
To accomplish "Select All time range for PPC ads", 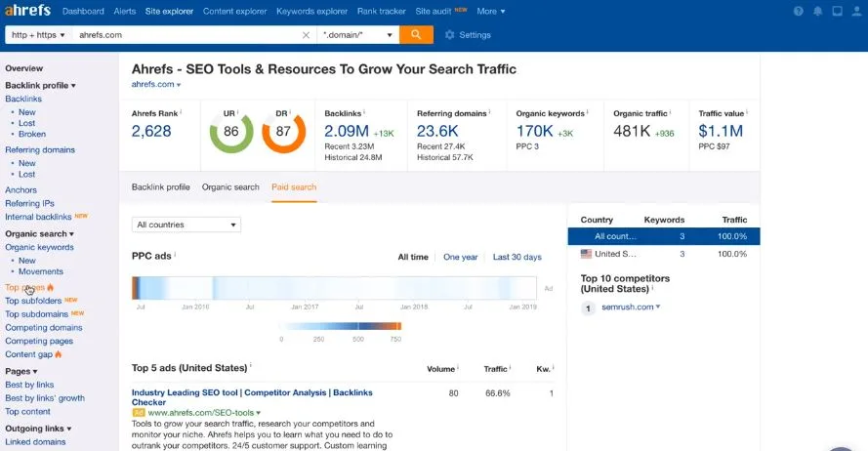I will [x=413, y=257].
